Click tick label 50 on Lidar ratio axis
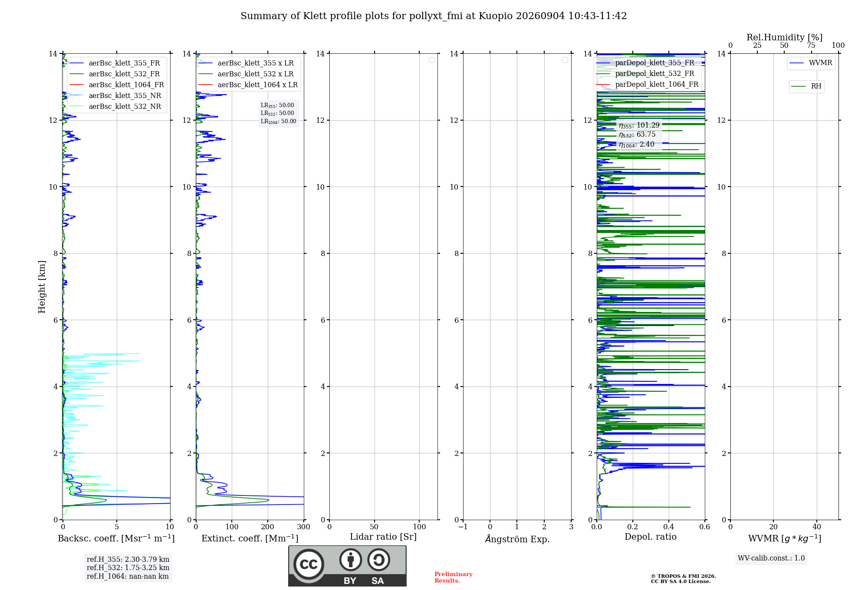This screenshot has width=868, height=590. (x=375, y=527)
